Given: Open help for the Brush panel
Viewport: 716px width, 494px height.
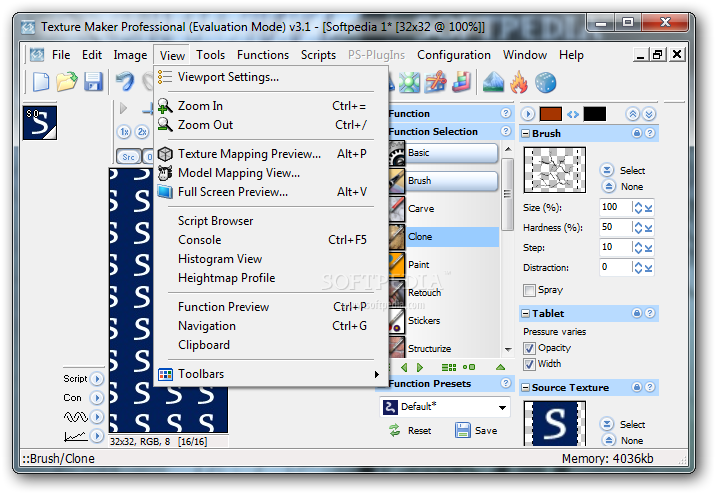Looking at the screenshot, I should click(x=650, y=133).
